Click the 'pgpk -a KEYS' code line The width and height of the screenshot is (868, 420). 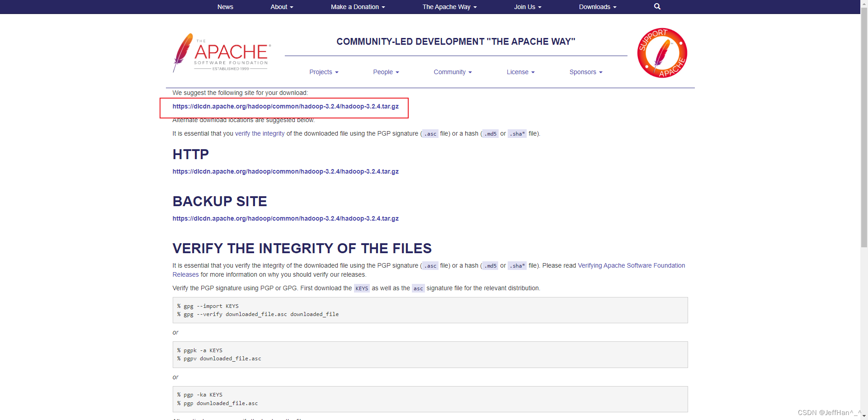click(x=200, y=350)
